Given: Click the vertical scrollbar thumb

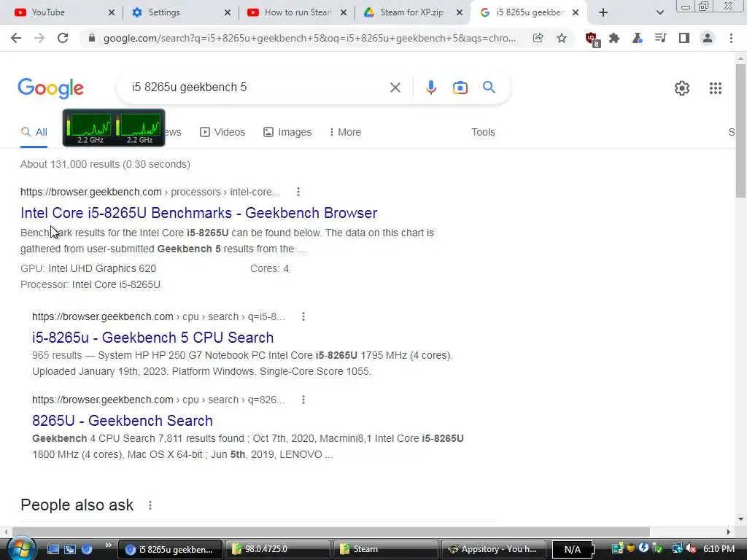Looking at the screenshot, I should coord(740,131).
